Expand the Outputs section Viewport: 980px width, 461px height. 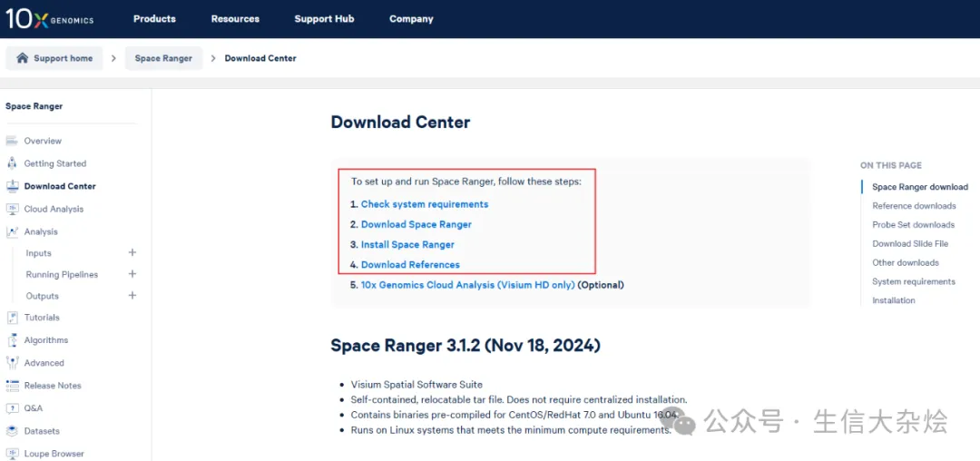pos(132,295)
